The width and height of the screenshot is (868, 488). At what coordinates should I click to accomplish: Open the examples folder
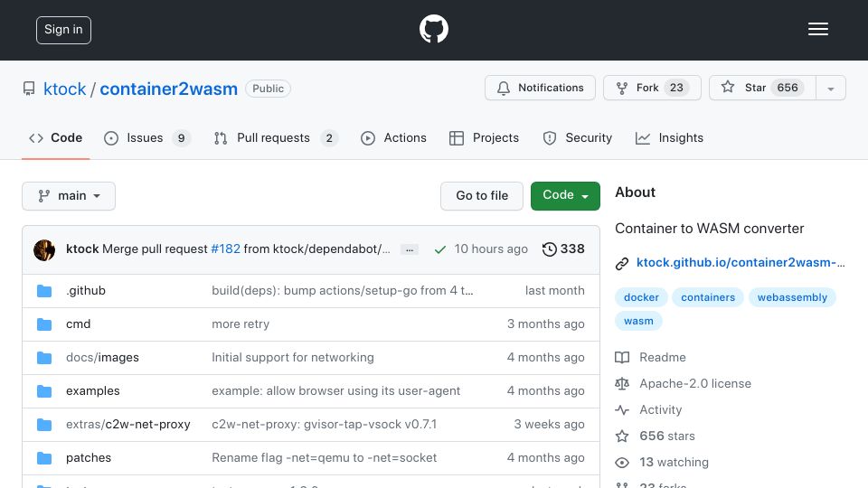click(92, 391)
